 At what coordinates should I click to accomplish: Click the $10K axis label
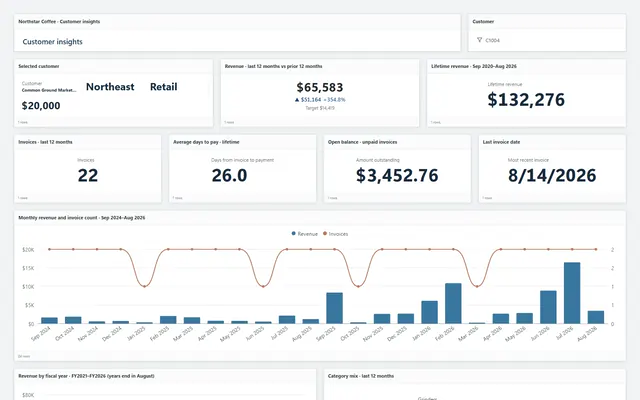point(28,287)
